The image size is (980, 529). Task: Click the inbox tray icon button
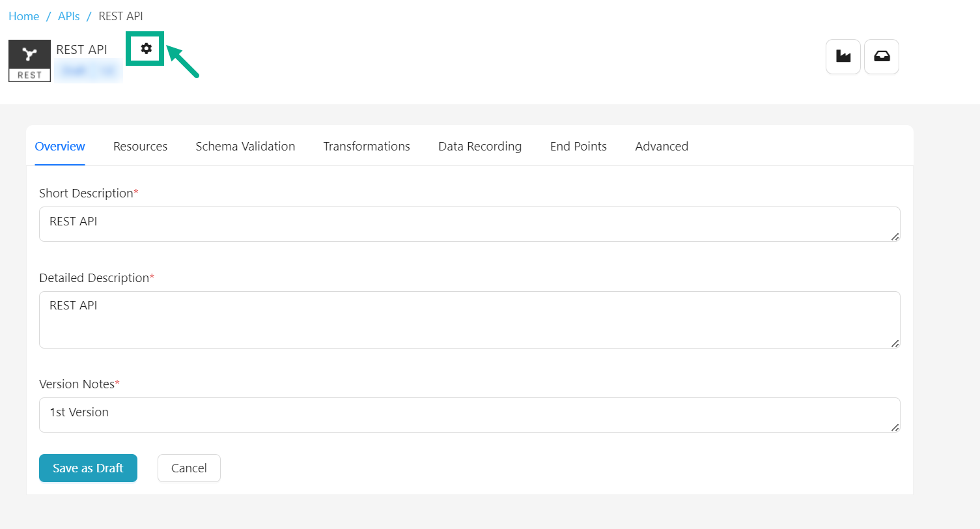pyautogui.click(x=882, y=57)
